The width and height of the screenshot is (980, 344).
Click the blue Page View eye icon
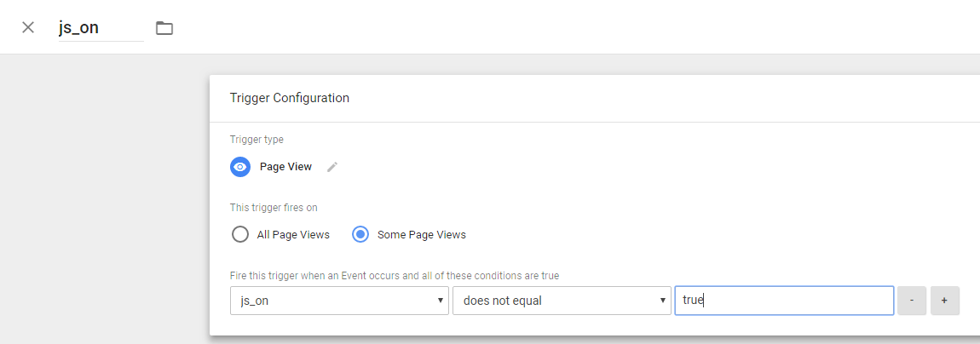[240, 167]
